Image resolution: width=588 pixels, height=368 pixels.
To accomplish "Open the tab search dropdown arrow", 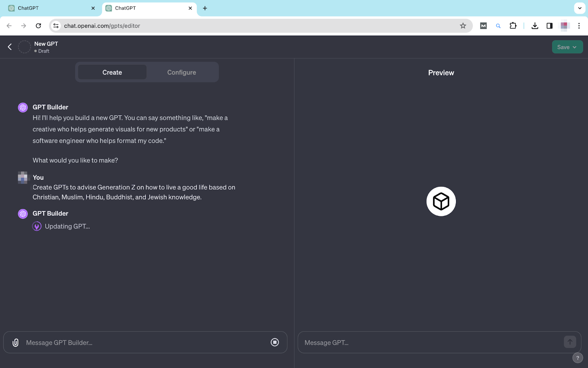I will [x=580, y=8].
